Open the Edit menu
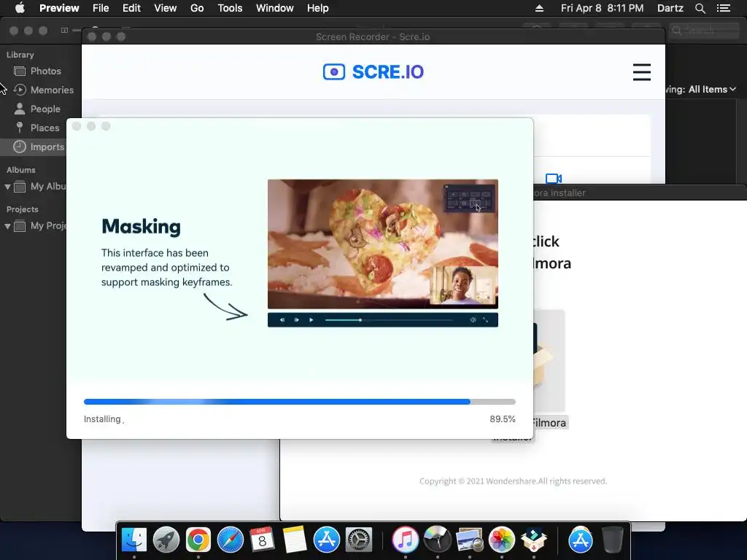The width and height of the screenshot is (747, 560). coord(131,8)
